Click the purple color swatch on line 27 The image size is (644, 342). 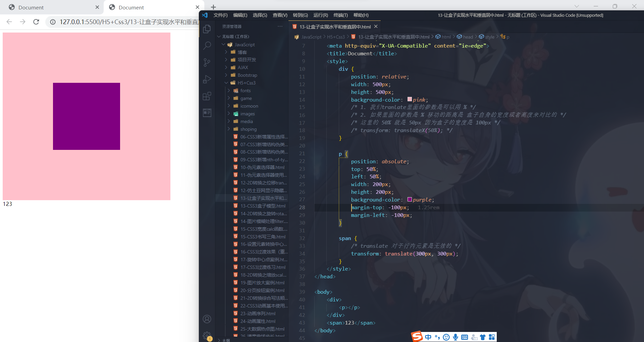(409, 199)
